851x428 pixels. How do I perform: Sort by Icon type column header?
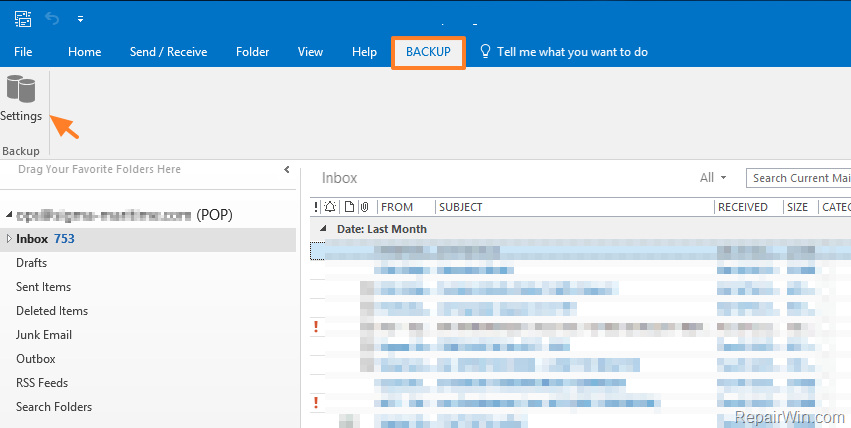coord(349,207)
